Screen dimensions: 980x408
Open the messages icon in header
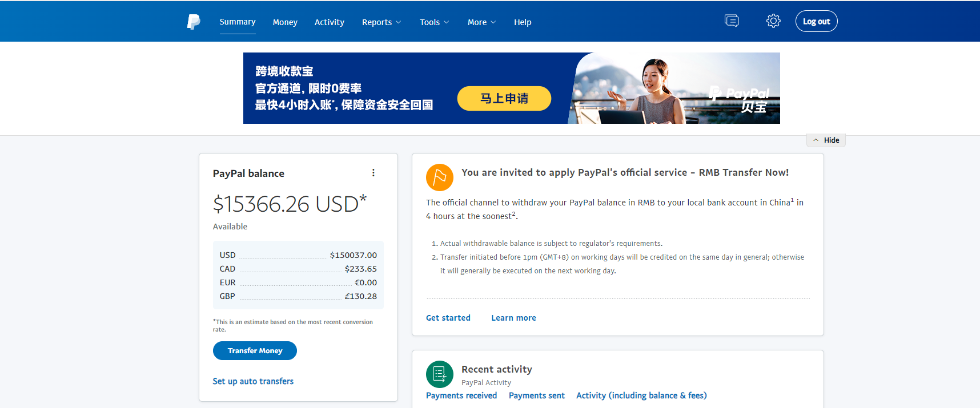732,21
